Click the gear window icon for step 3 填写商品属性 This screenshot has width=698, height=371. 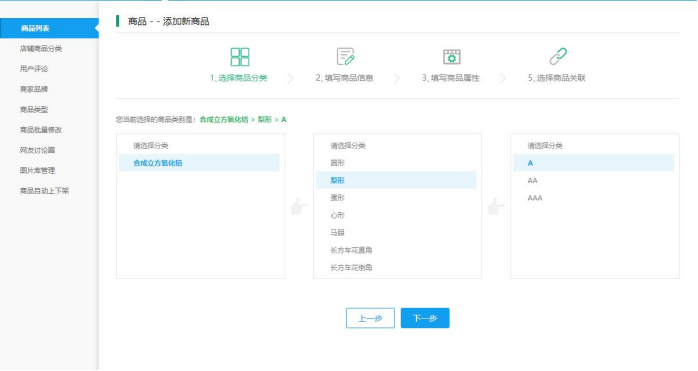point(451,57)
